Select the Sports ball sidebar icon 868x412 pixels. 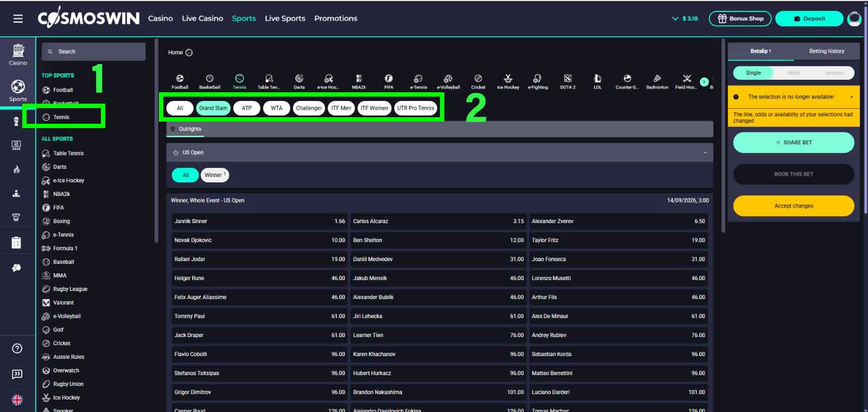[18, 91]
